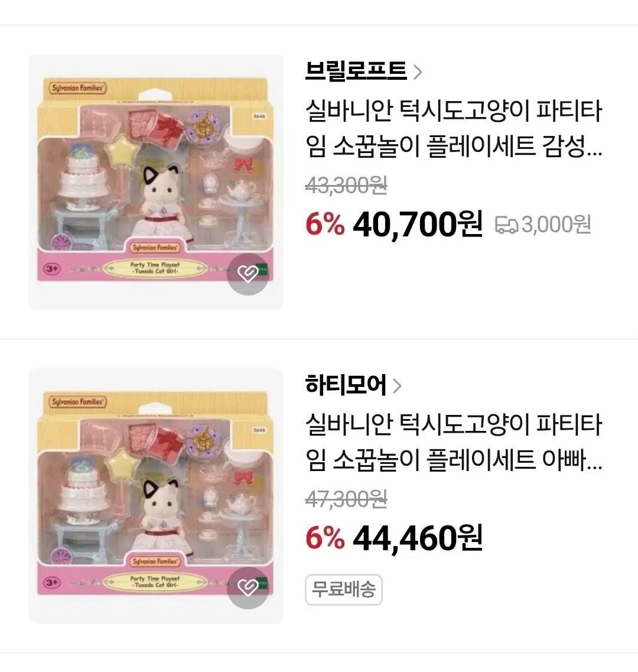Image resolution: width=638 pixels, height=672 pixels.
Task: Open the 하티모어 seller chevron arrow
Action: coord(397,386)
